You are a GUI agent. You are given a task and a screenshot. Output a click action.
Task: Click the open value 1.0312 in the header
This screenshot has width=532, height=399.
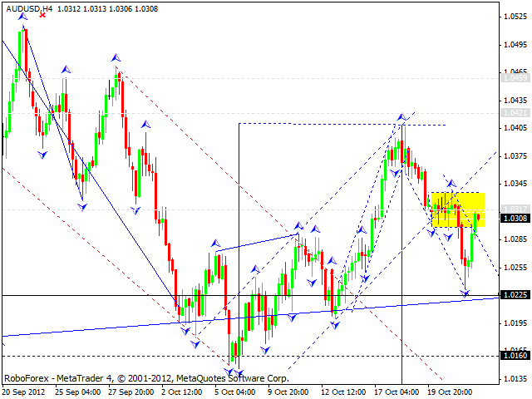69,9
